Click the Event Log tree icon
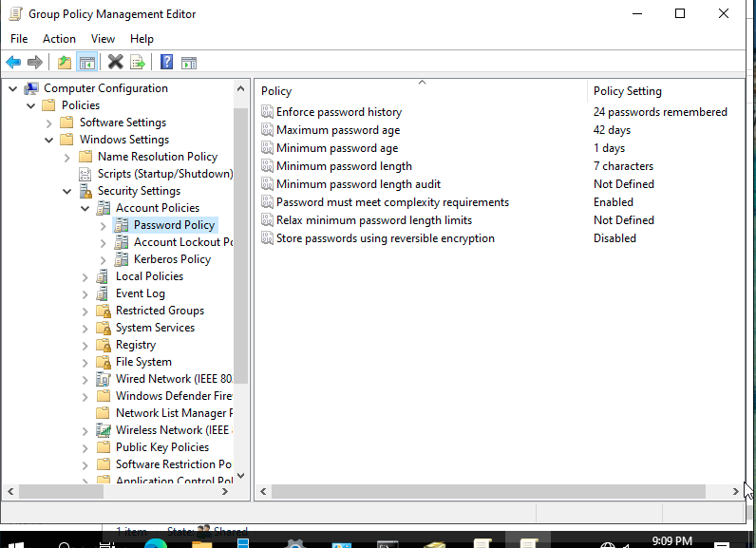The height and width of the screenshot is (548, 756). click(x=103, y=293)
